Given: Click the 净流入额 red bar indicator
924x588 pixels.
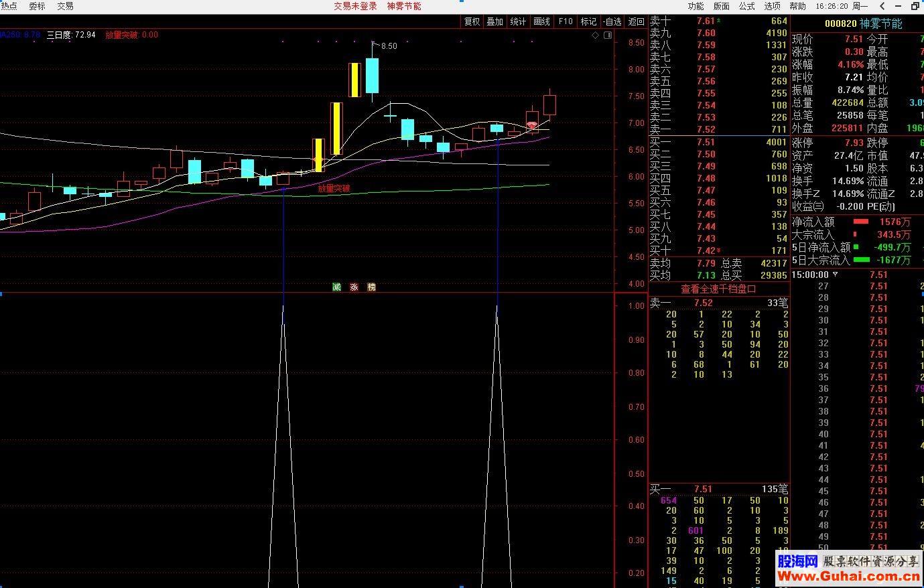Looking at the screenshot, I should tap(860, 222).
